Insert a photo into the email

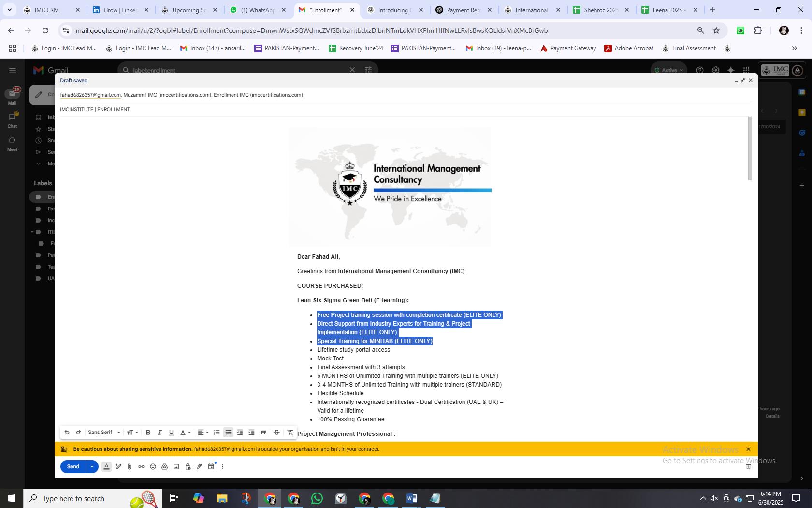pyautogui.click(x=176, y=467)
